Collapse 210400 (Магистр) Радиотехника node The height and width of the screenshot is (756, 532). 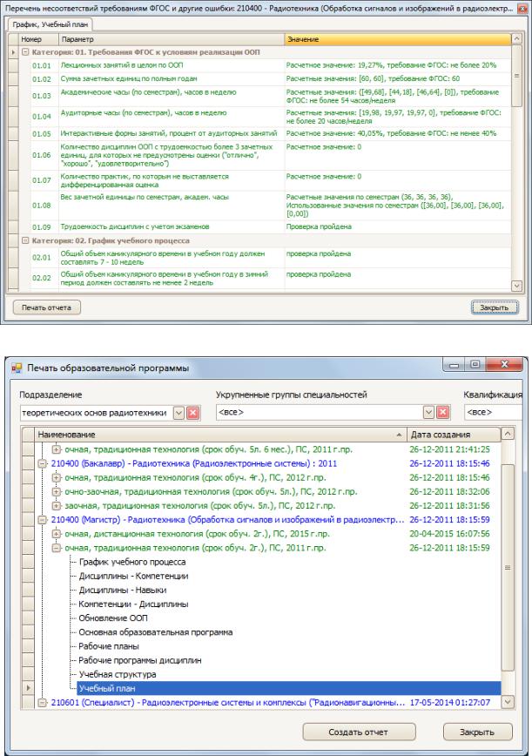43,520
